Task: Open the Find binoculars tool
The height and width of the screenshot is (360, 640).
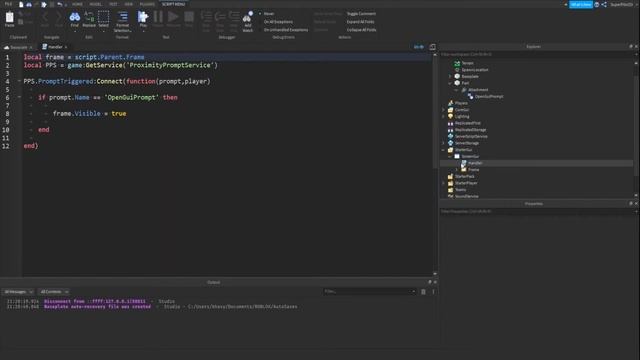Action: [x=75, y=19]
